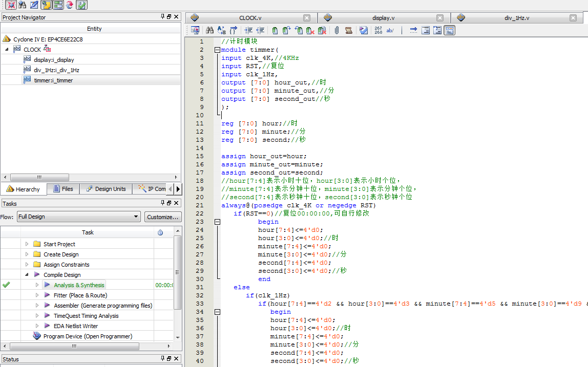Click the Replace text icon (A to B)

point(221,30)
